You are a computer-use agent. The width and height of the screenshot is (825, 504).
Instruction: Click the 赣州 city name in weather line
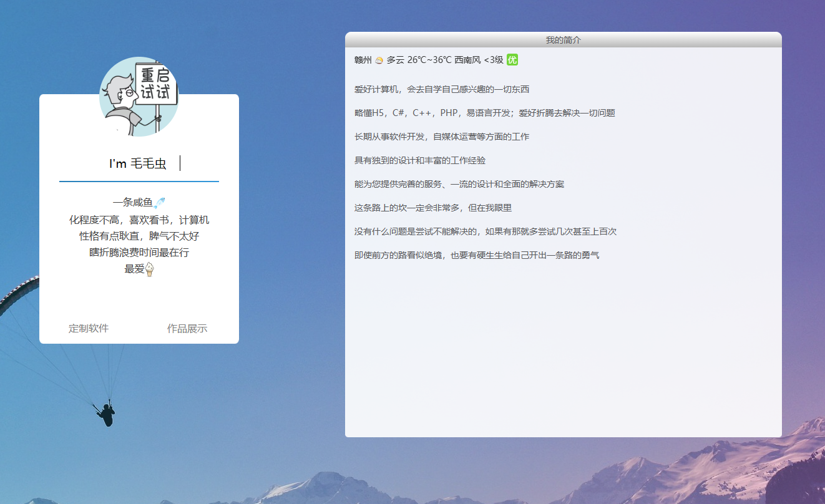point(363,60)
